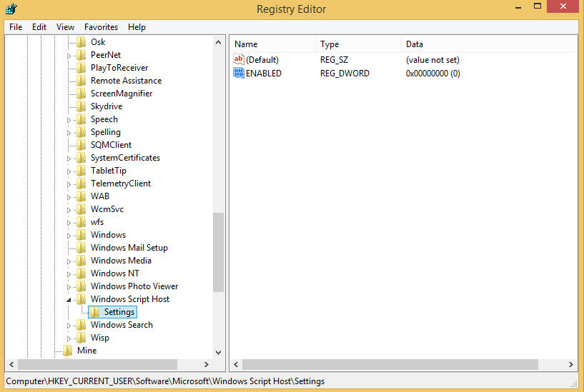
Task: Select the Windows Search tree label
Action: [x=122, y=325]
